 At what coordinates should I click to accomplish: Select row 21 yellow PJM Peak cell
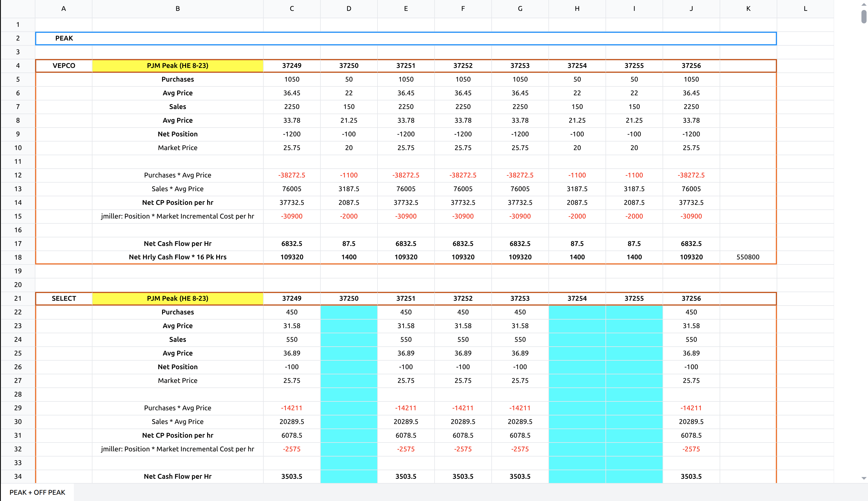point(177,298)
